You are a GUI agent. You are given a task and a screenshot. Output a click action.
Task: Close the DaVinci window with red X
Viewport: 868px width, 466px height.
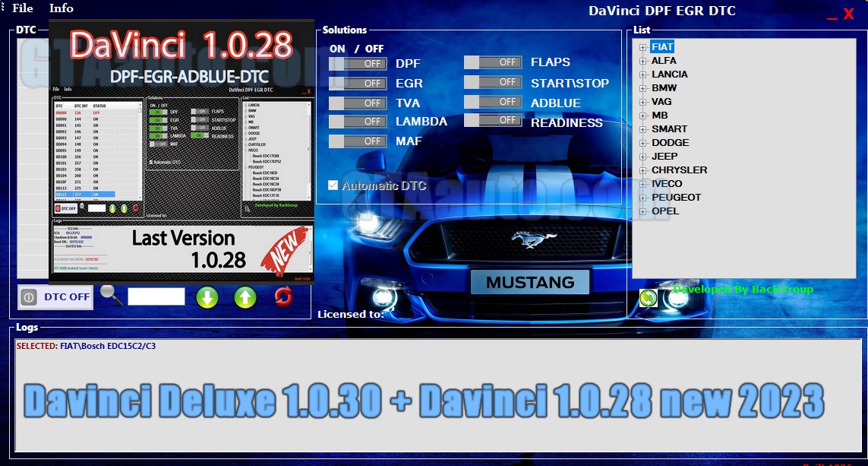tap(848, 14)
